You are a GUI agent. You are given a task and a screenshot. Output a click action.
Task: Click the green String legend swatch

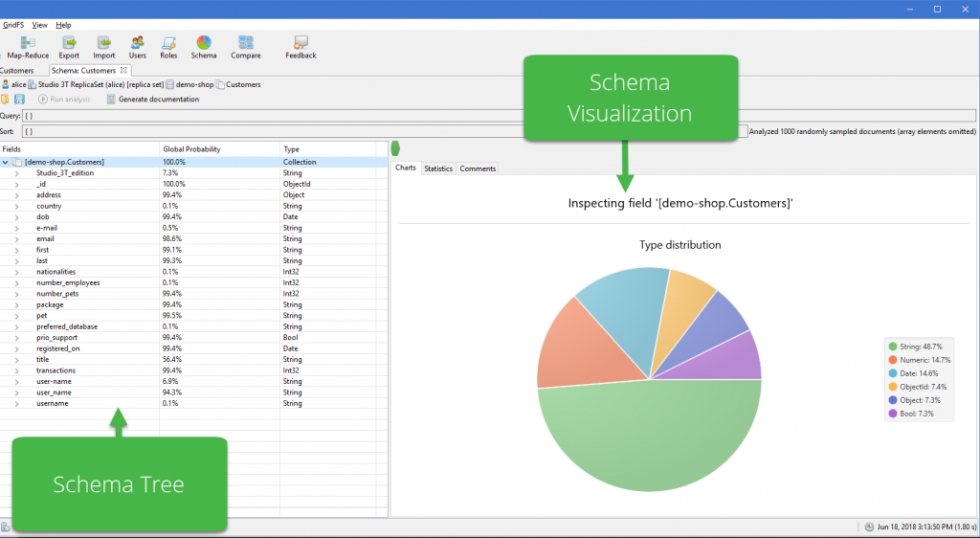(893, 347)
